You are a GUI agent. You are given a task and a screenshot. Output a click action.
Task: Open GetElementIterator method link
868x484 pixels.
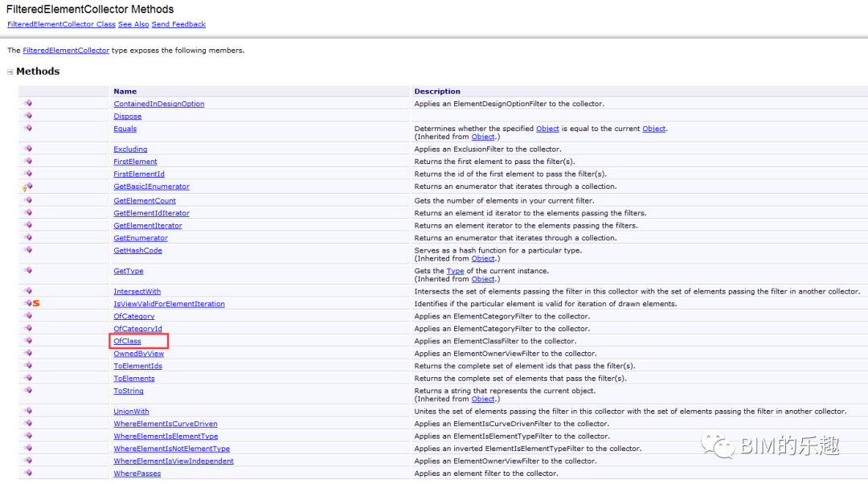[x=148, y=225]
